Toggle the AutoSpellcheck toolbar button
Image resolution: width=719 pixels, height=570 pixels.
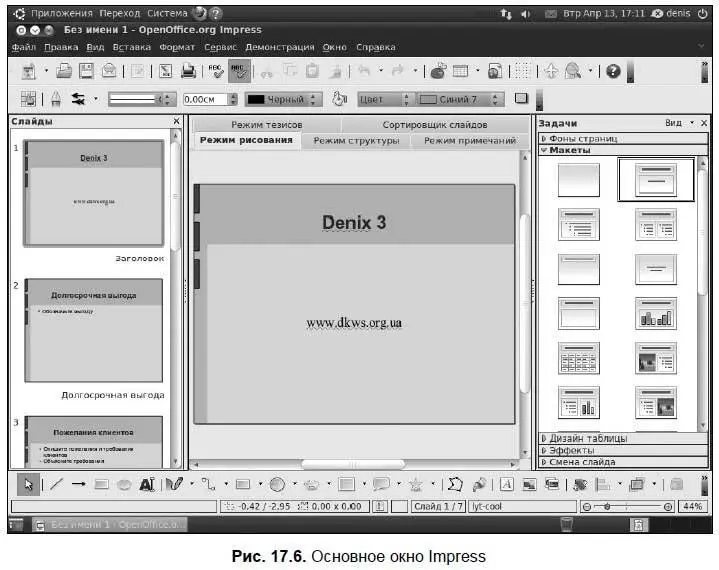point(239,71)
